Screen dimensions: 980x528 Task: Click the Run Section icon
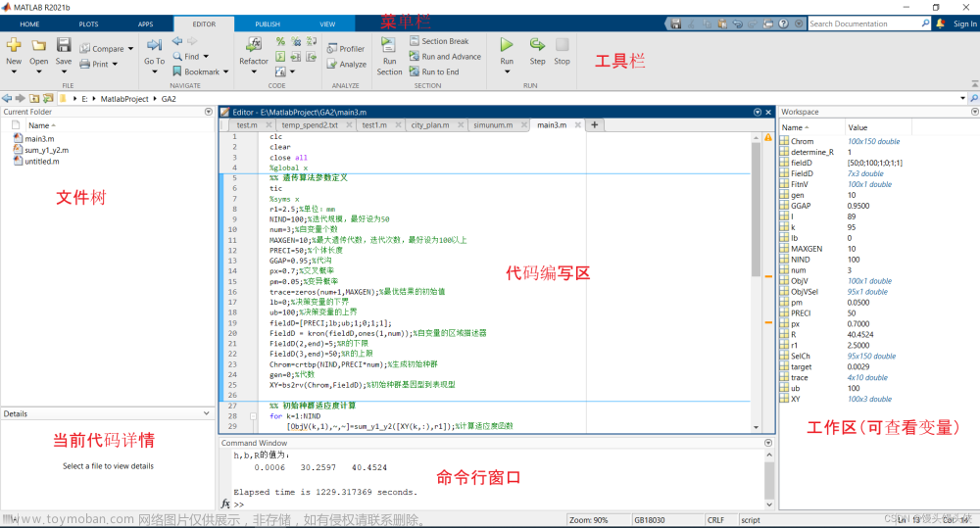coord(389,45)
